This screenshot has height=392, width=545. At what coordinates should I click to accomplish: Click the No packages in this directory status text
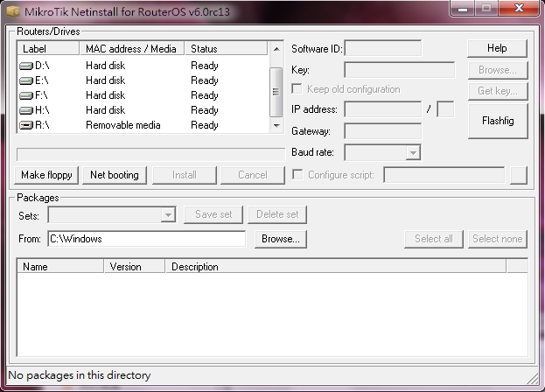80,375
